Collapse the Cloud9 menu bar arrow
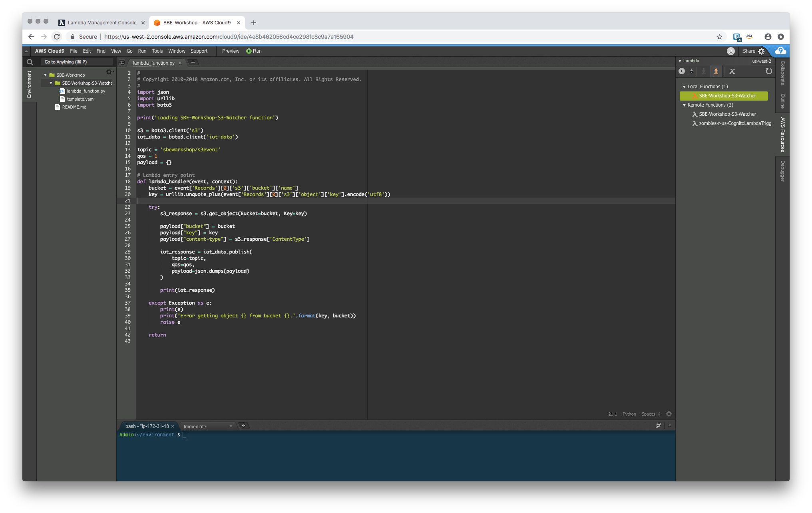This screenshot has width=812, height=513. (26, 51)
